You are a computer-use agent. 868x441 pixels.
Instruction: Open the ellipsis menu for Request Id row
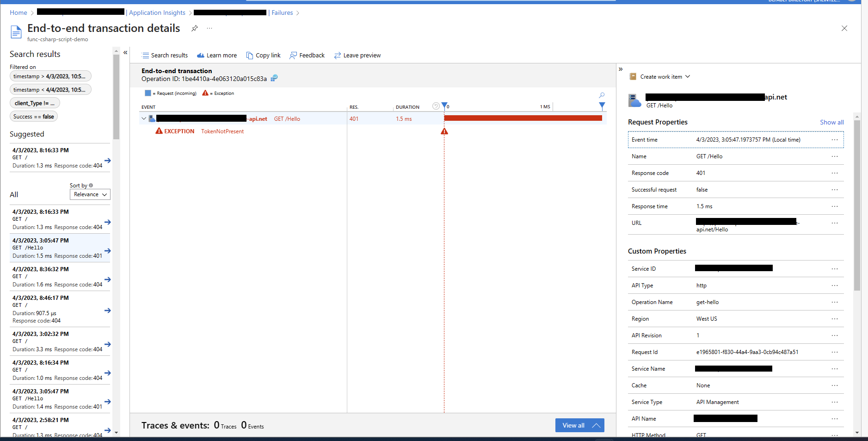tap(835, 352)
